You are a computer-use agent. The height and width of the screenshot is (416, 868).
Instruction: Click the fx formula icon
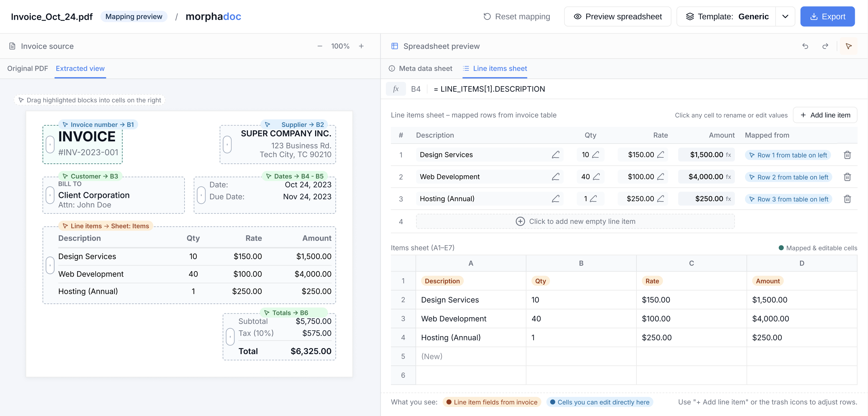coord(396,89)
